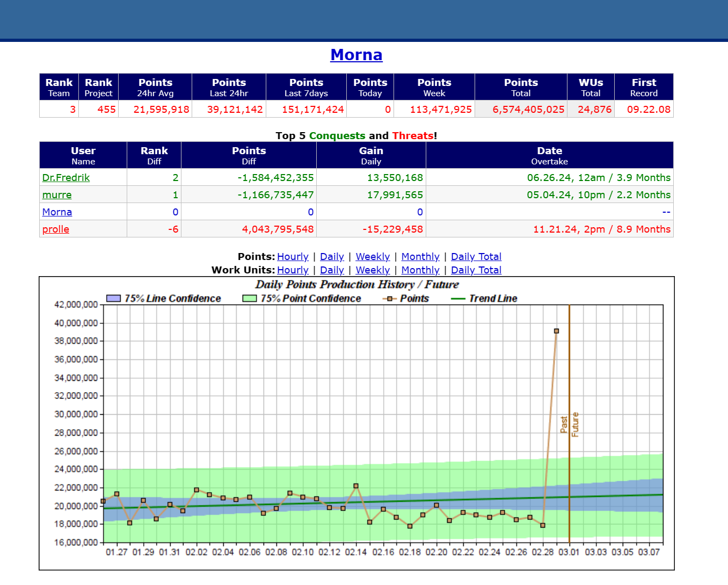
Task: Switch to Points Monthly chart
Action: (x=420, y=257)
